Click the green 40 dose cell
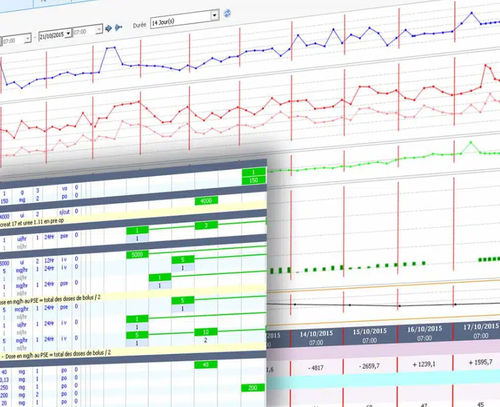Viewport: 500px width, 407px height. (206, 365)
